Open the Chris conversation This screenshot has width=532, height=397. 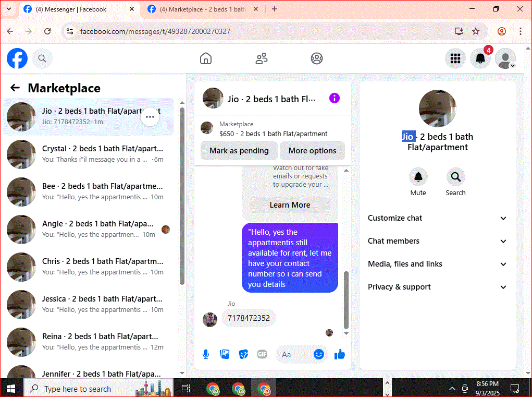point(89,267)
